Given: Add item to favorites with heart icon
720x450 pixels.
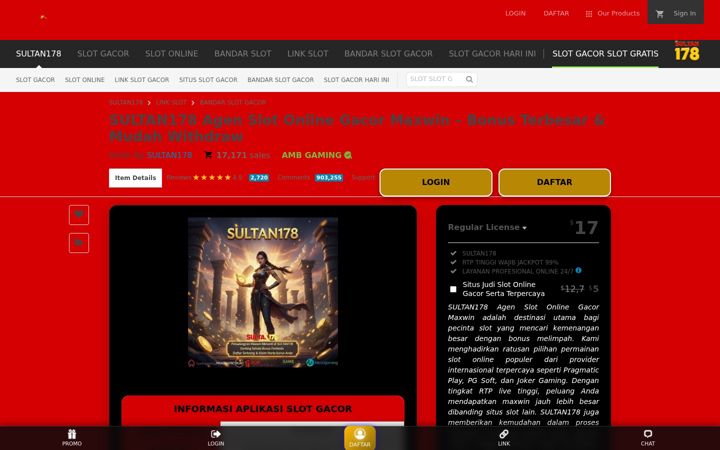Looking at the screenshot, I should click(x=79, y=214).
